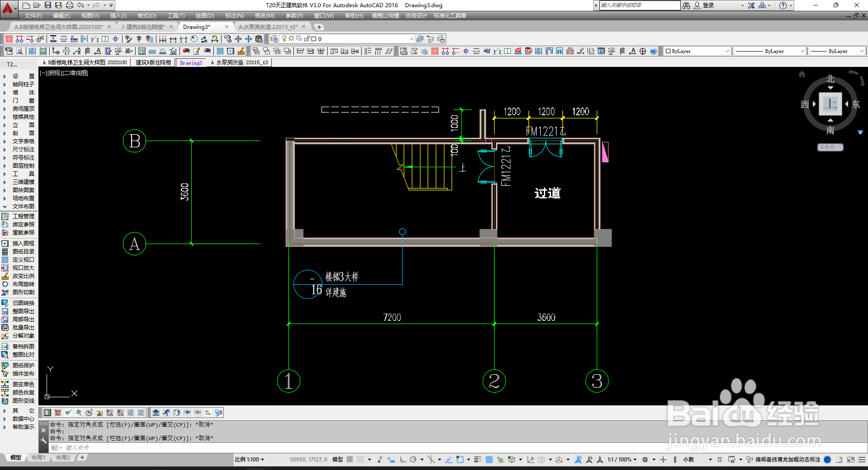The height and width of the screenshot is (470, 868).
Task: Switch to the 布局1 layout tab
Action: coord(38,458)
